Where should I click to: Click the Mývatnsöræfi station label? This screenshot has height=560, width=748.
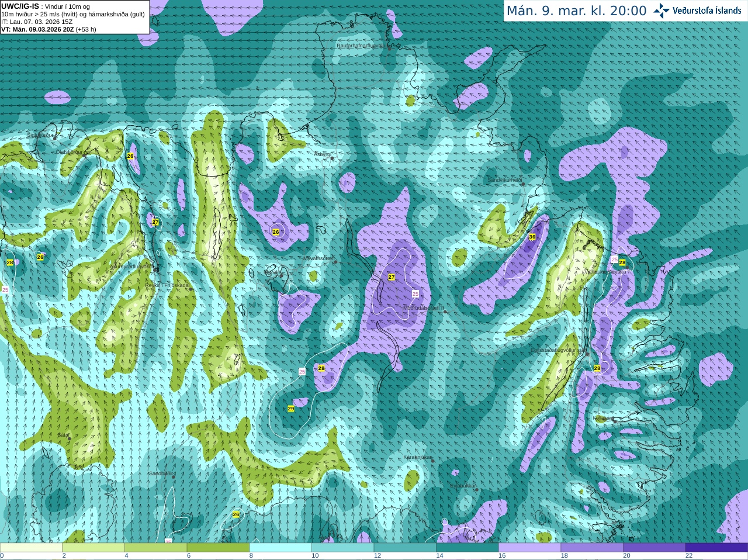click(318, 258)
